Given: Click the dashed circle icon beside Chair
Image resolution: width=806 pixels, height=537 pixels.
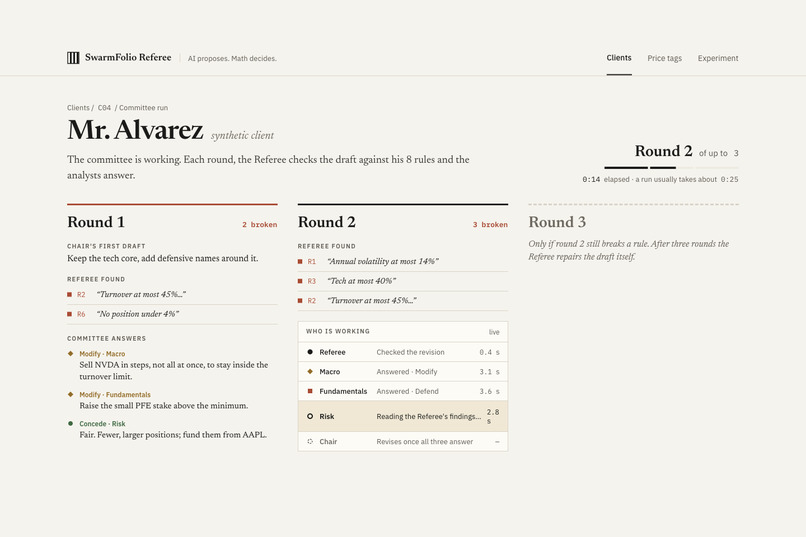Looking at the screenshot, I should pos(310,441).
